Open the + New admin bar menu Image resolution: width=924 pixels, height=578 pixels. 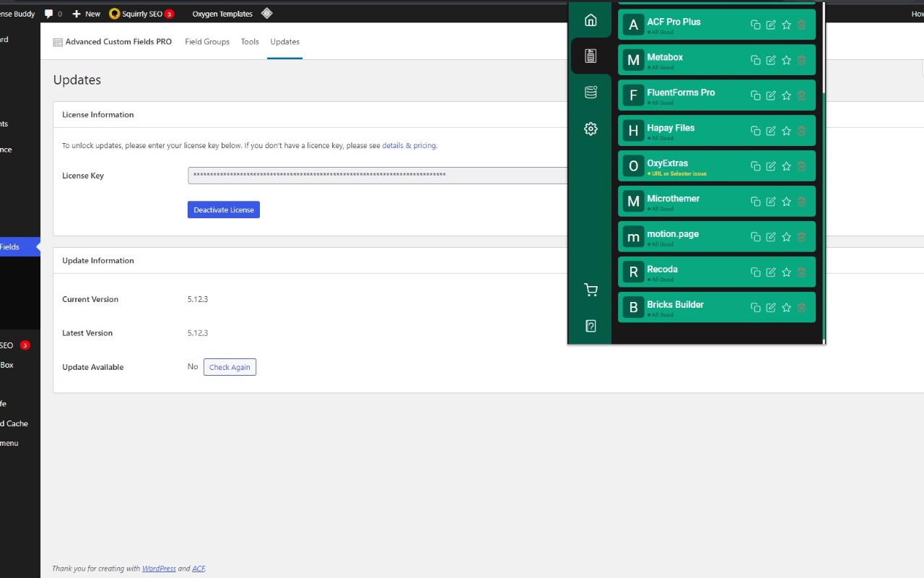pyautogui.click(x=87, y=14)
